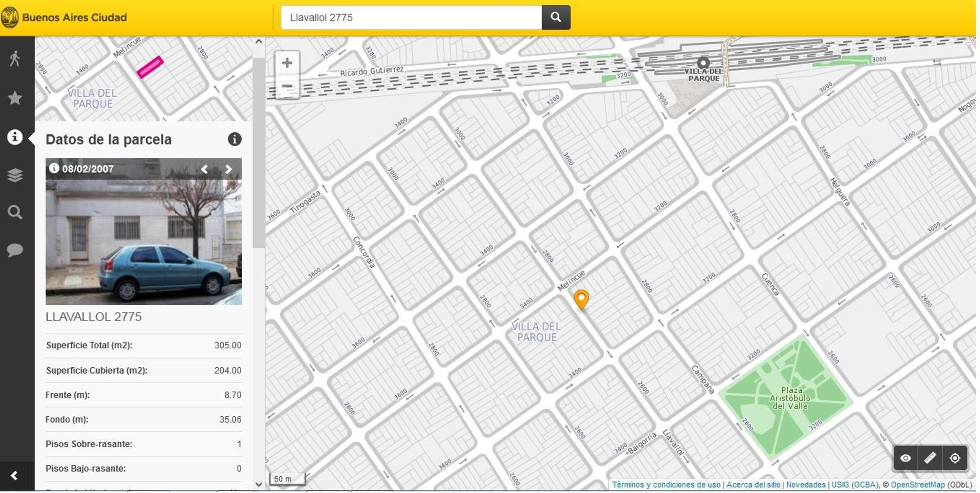This screenshot has width=980, height=493.
Task: Collapse the sidebar with bottom arrow
Action: tap(14, 476)
